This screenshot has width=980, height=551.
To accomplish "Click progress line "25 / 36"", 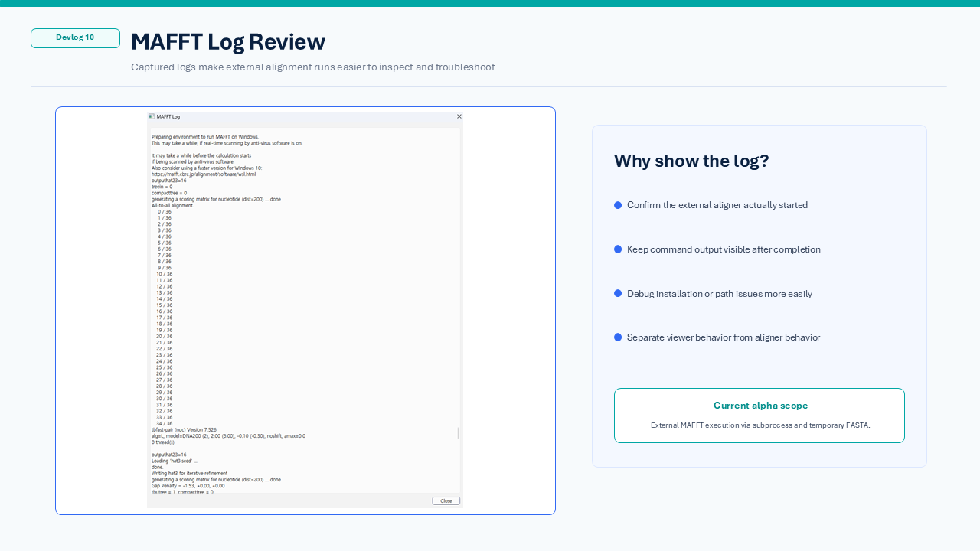I will pos(164,367).
